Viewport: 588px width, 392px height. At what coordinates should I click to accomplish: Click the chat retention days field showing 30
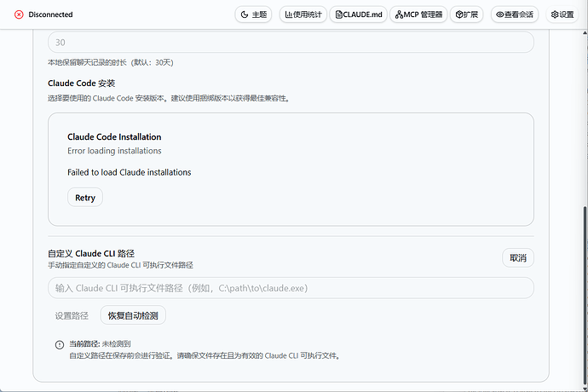click(x=291, y=42)
